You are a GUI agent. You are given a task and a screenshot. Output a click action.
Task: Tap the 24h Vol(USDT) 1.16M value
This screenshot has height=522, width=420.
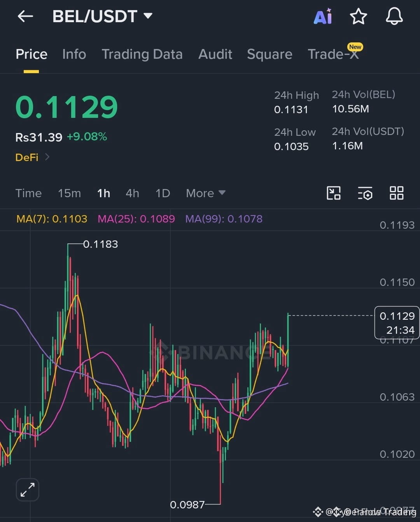click(347, 146)
